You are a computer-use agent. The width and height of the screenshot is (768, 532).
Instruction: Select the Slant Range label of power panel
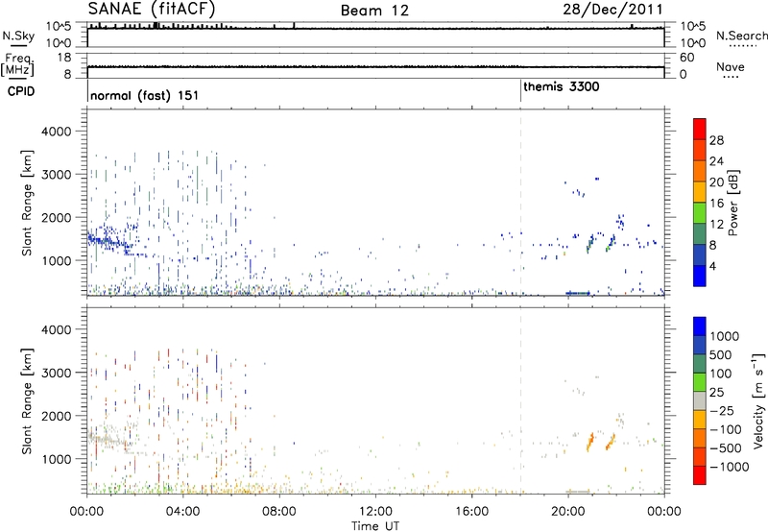pos(27,203)
